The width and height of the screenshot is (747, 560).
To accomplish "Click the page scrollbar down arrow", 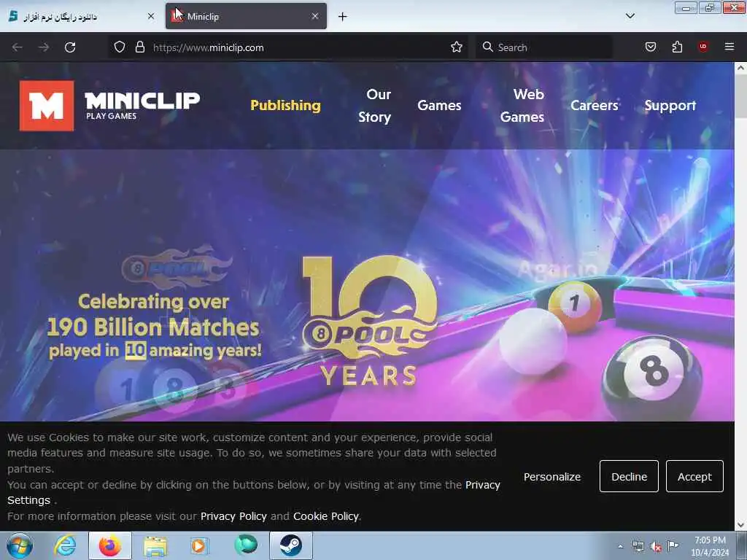I will tap(741, 525).
